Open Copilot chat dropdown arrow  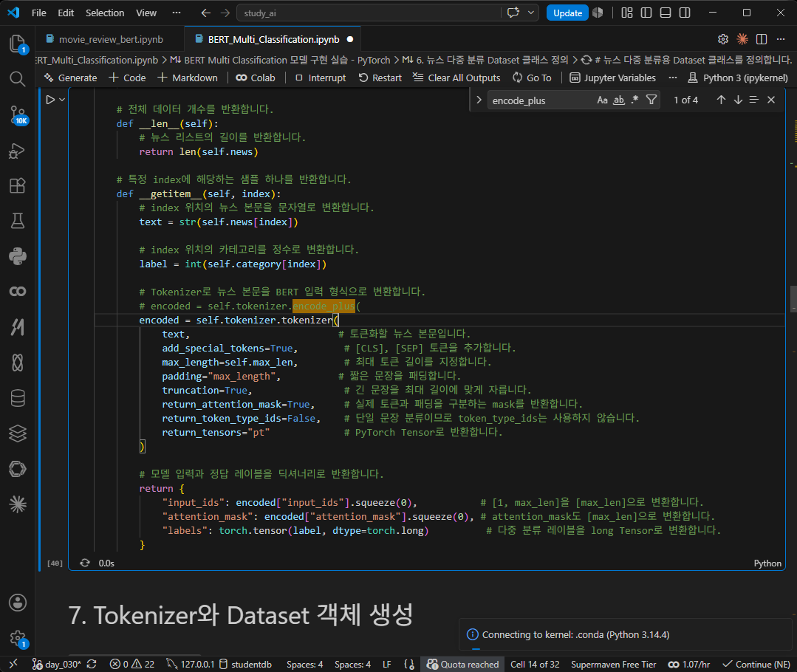530,13
